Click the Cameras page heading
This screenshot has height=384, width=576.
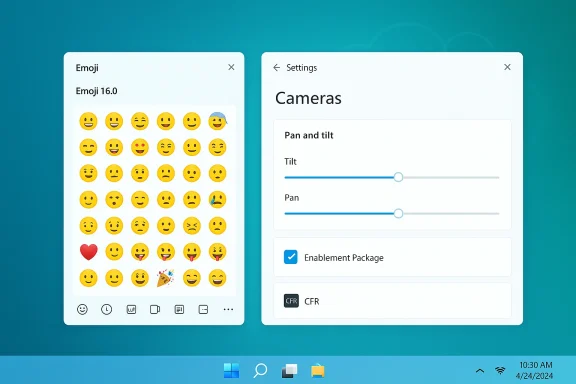(308, 98)
